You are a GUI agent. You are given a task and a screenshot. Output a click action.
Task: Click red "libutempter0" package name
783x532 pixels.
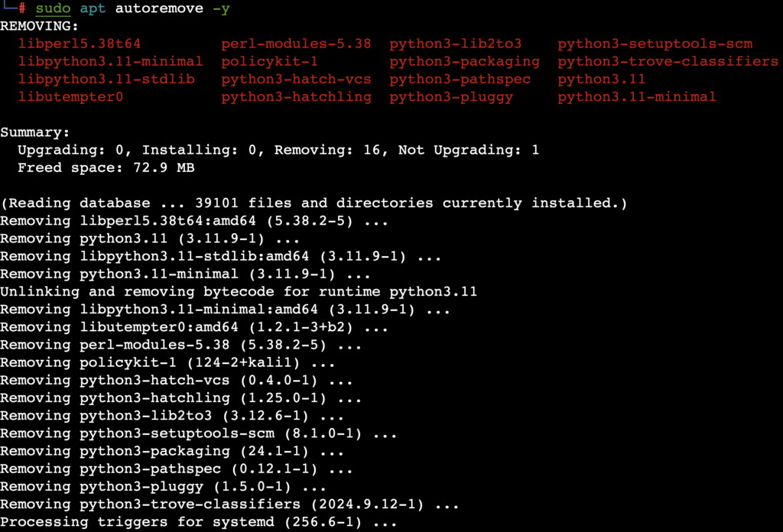pyautogui.click(x=70, y=96)
